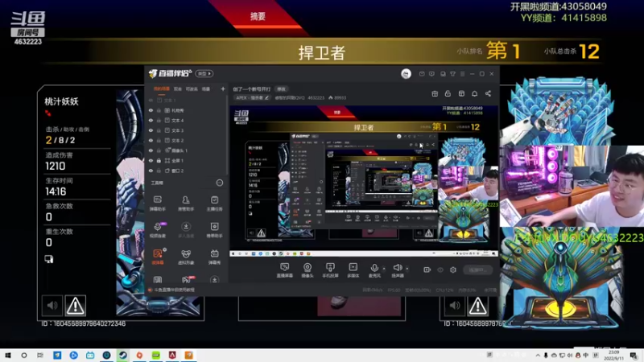Hide the 文本 2 layer
Image resolution: width=644 pixels, height=362 pixels.
pyautogui.click(x=151, y=140)
